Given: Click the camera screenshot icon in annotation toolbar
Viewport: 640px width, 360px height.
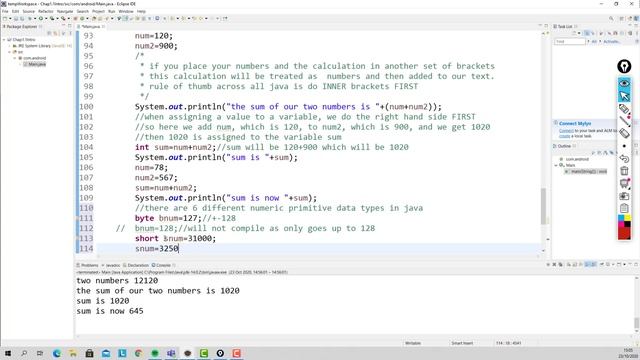Looking at the screenshot, I should 624,196.
